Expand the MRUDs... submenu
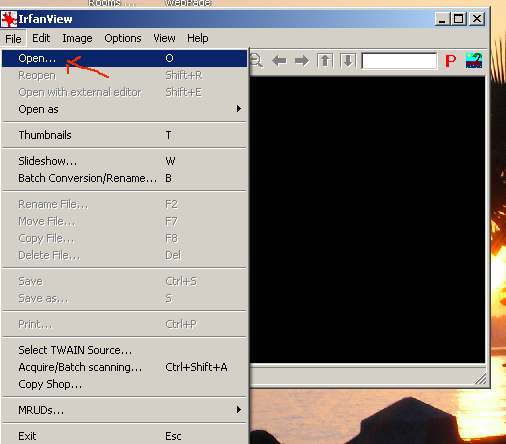The width and height of the screenshot is (506, 444). coord(124,410)
